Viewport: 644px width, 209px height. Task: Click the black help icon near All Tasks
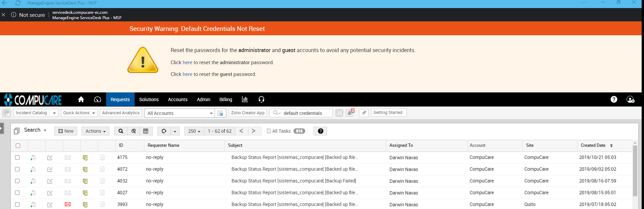click(x=321, y=131)
